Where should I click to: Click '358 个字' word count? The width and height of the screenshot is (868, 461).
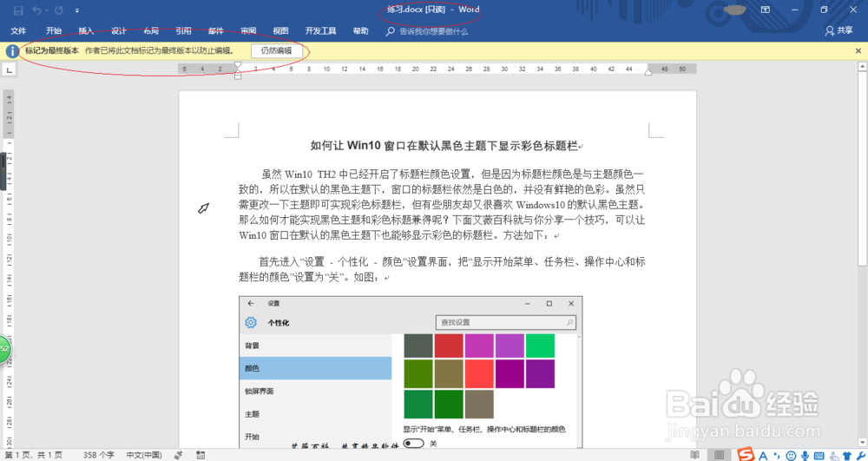(99, 455)
